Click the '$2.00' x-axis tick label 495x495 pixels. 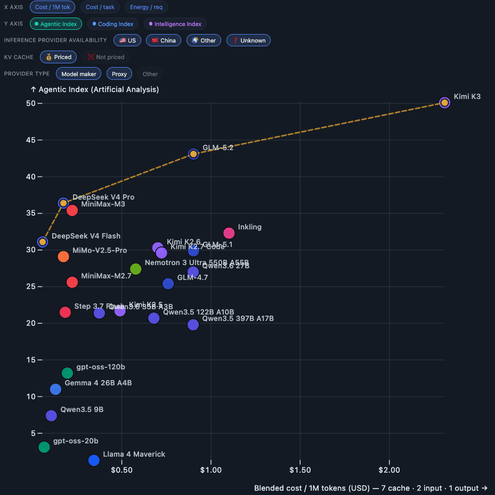389,470
